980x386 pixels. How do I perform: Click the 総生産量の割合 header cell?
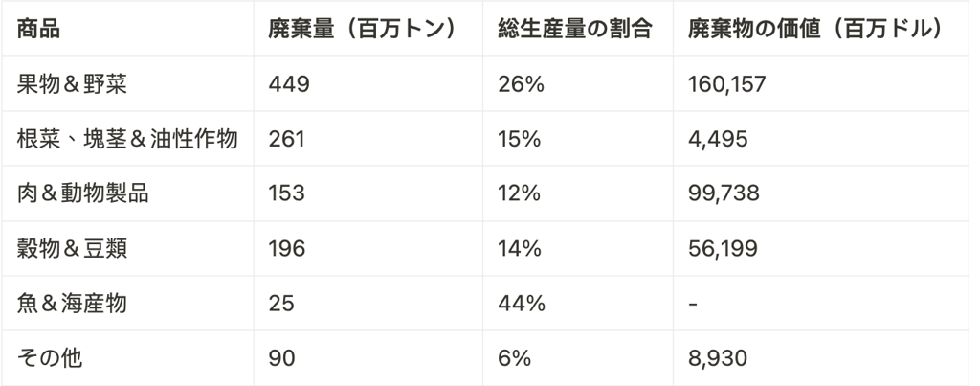pos(575,29)
